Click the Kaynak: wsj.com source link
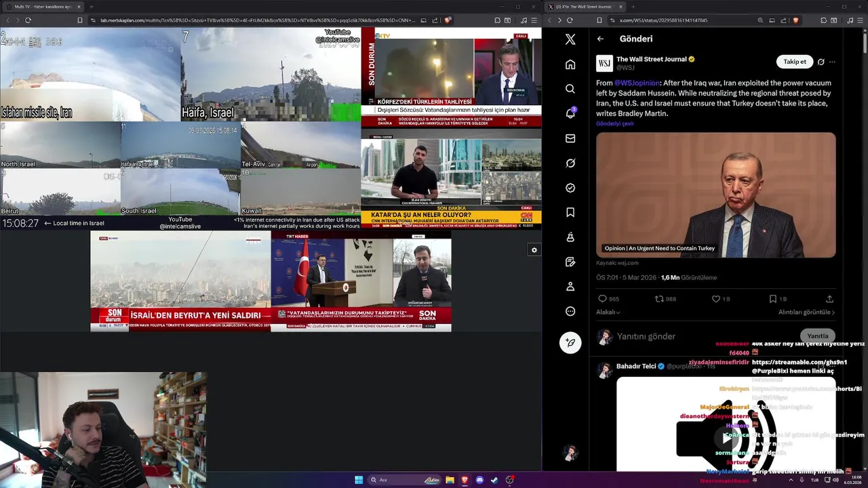 coord(617,263)
